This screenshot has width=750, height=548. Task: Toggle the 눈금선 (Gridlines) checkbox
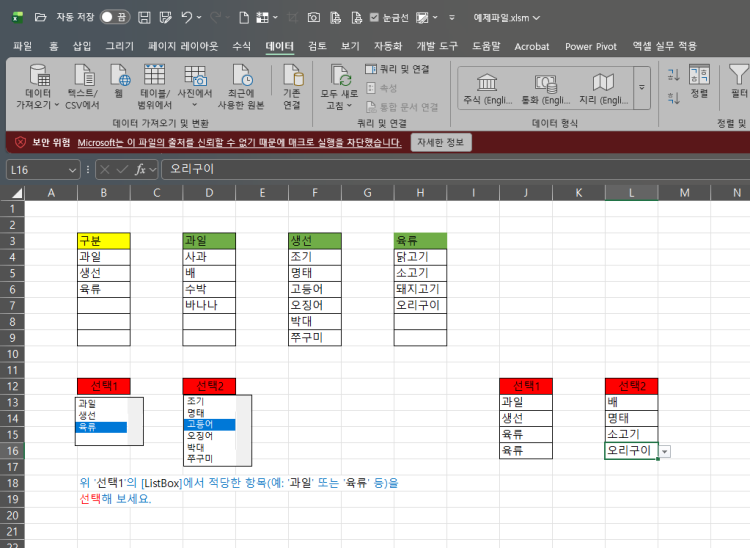(374, 18)
